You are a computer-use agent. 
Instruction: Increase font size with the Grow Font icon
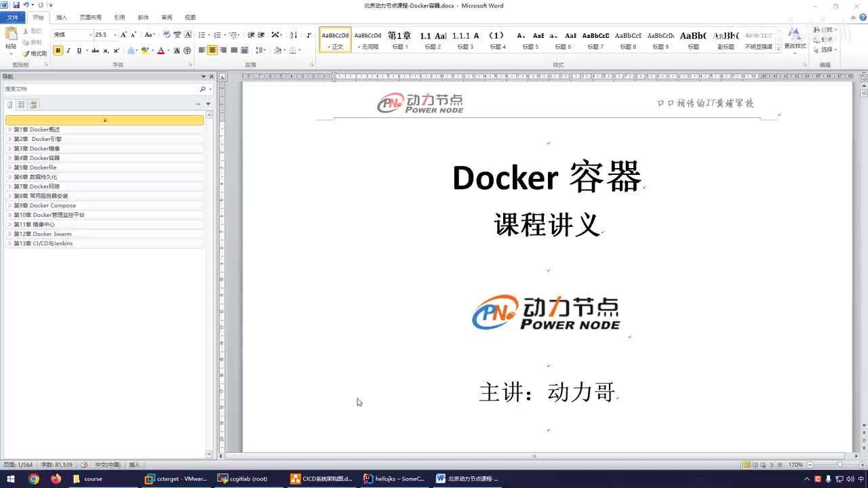[123, 35]
